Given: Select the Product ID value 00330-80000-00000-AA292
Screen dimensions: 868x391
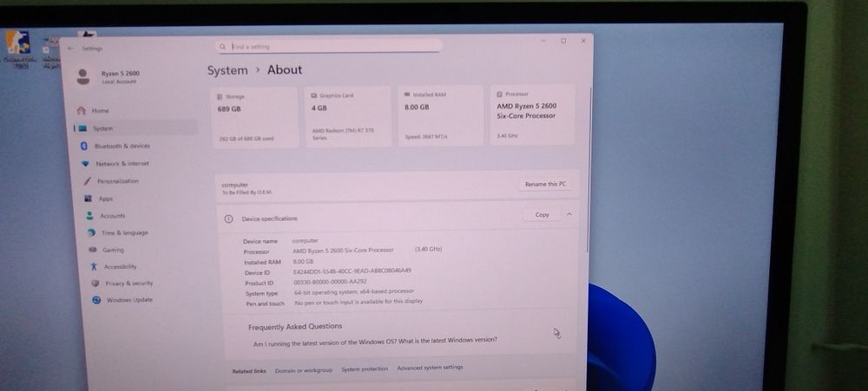Looking at the screenshot, I should [x=331, y=282].
